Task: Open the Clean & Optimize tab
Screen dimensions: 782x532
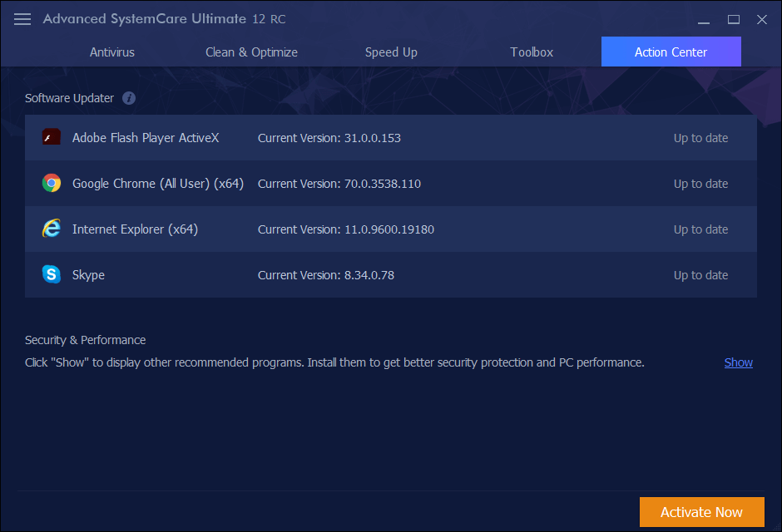Action: coord(251,52)
